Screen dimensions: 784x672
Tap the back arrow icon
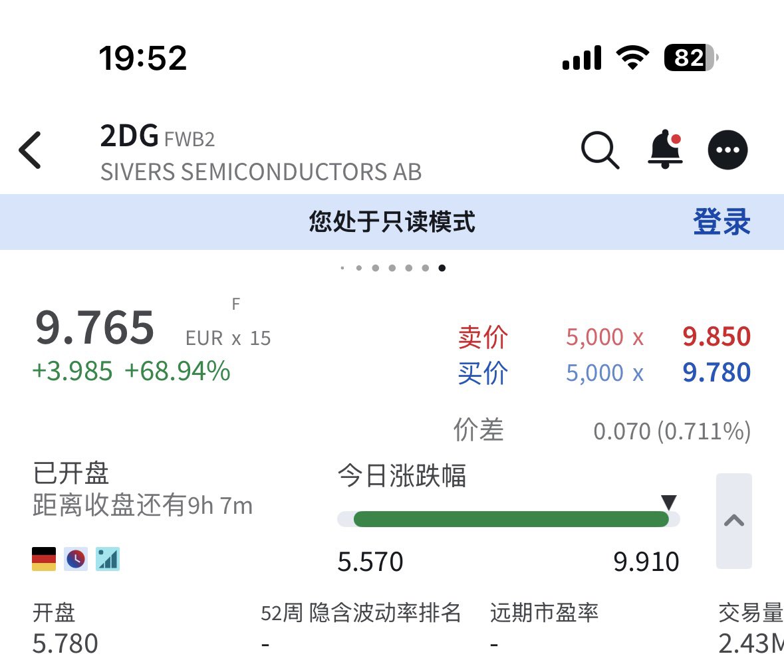pos(30,150)
